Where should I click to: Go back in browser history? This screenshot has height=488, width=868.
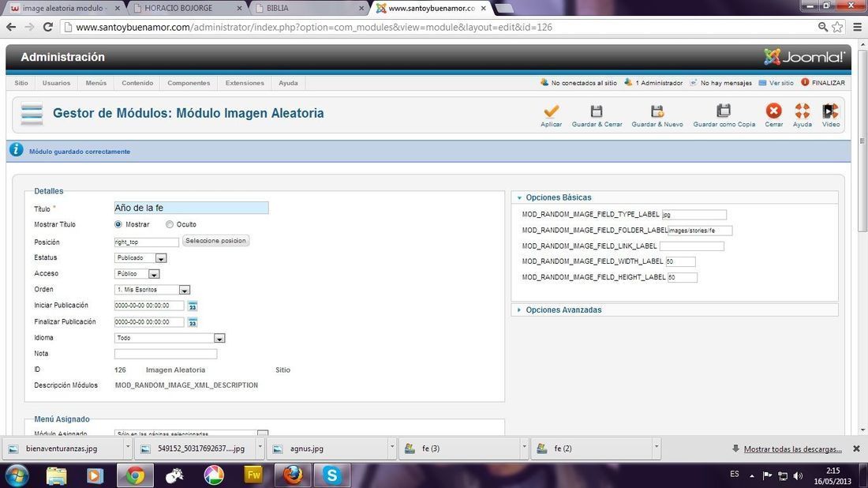tap(11, 27)
